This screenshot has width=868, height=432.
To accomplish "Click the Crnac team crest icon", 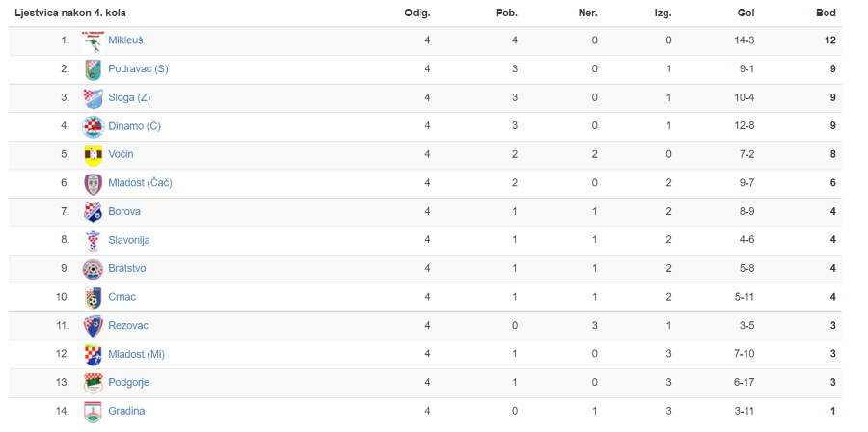I will click(93, 298).
